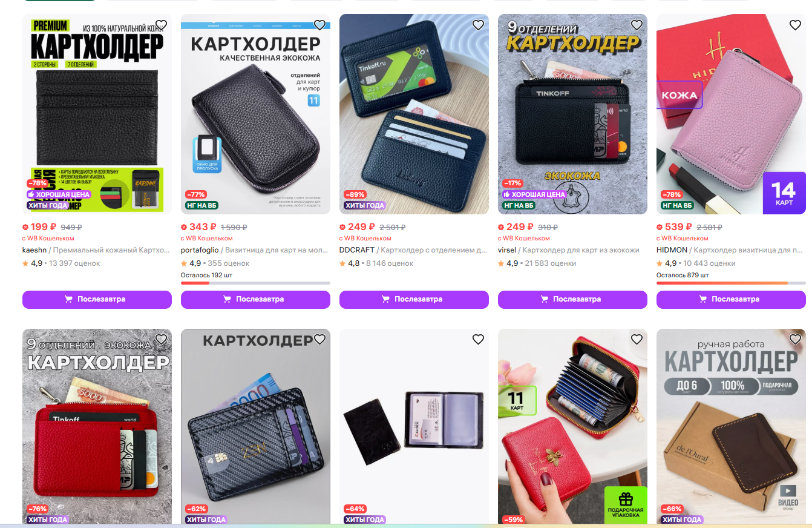Heart the pink HIDMON wallet
The width and height of the screenshot is (812, 528).
795,25
